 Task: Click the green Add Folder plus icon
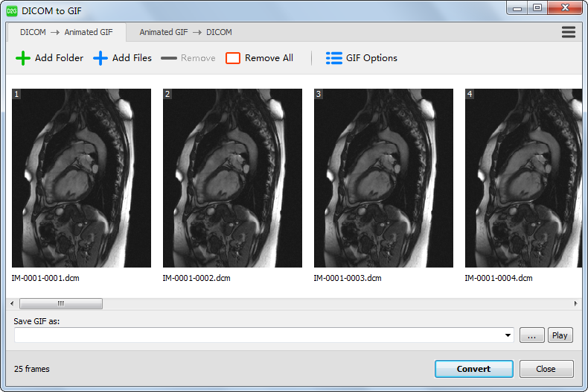[x=23, y=58]
